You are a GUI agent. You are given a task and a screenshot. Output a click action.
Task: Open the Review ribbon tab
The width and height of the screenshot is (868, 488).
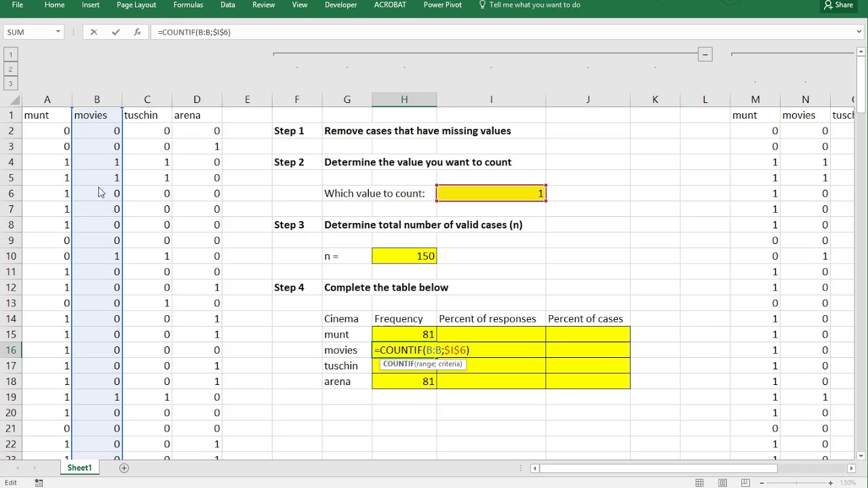click(x=263, y=5)
